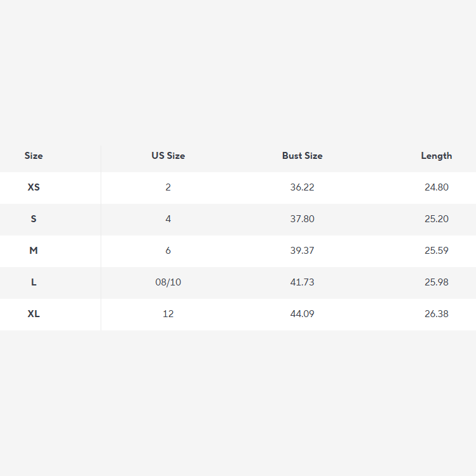The image size is (476, 476).
Task: Click bust size 39.37 value
Action: (302, 251)
